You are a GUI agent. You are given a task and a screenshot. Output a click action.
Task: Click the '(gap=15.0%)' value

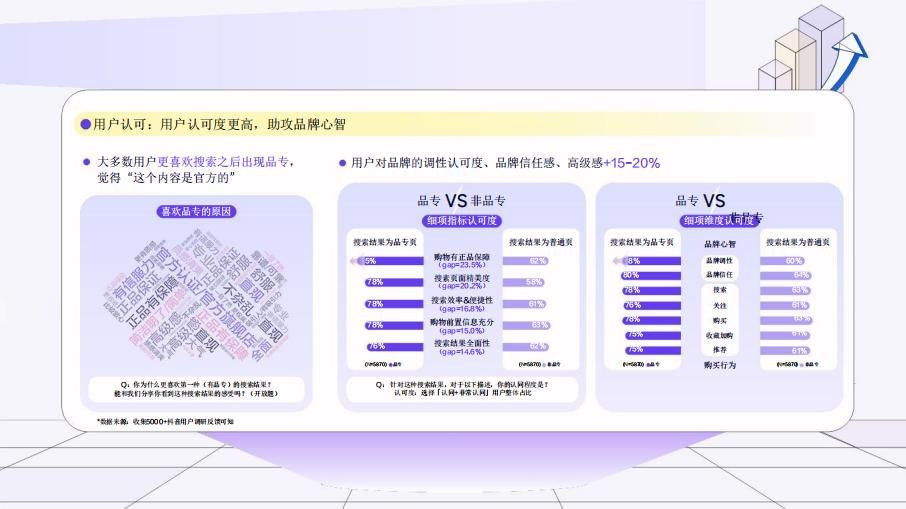coord(462,330)
